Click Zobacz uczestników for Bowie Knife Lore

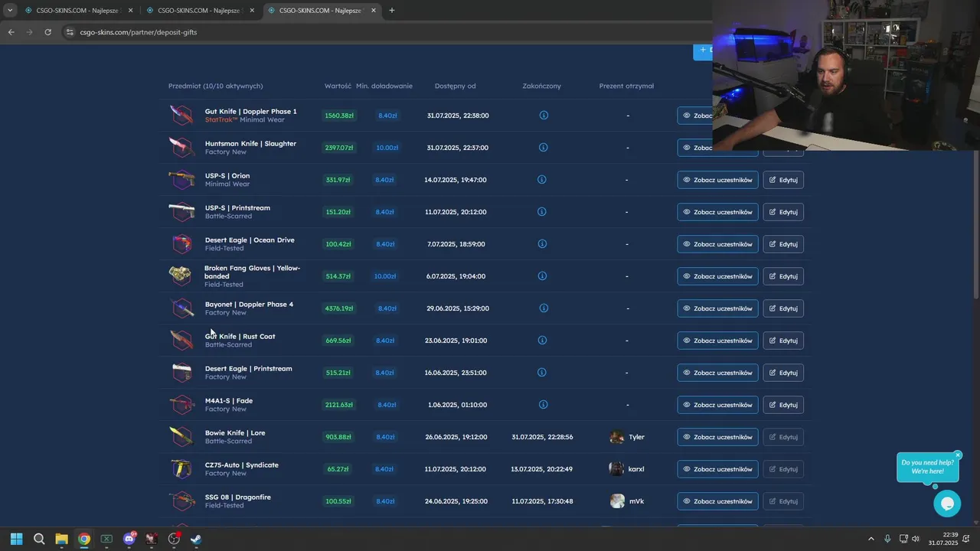(x=717, y=437)
